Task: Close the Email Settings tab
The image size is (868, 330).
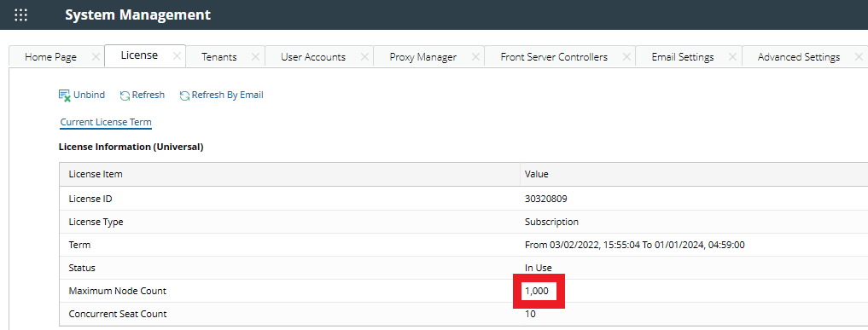Action: [x=733, y=57]
